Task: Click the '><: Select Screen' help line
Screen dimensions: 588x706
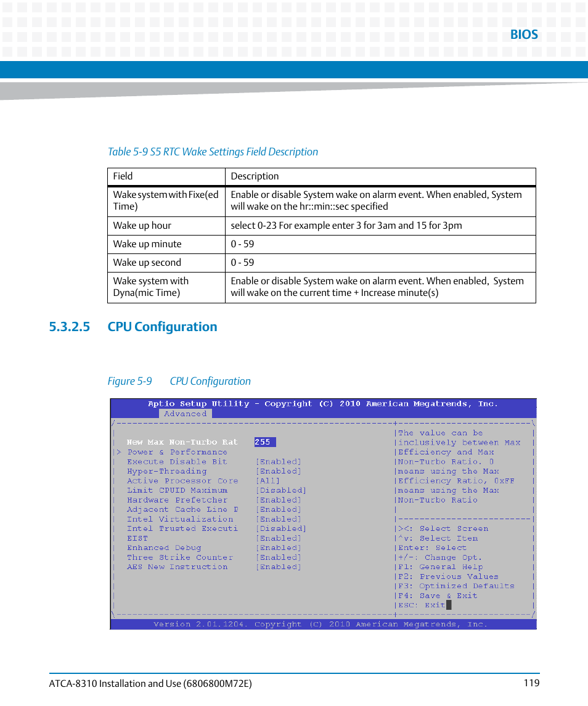Action: (x=443, y=528)
